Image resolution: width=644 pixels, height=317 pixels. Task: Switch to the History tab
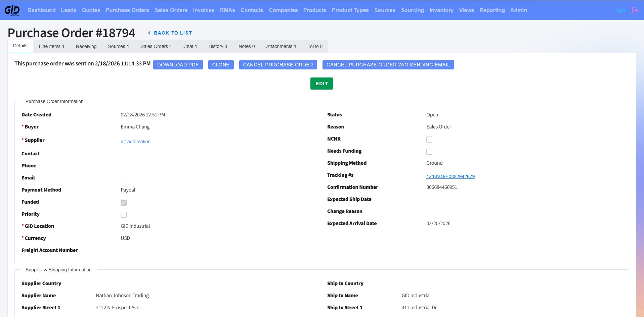[x=218, y=46]
